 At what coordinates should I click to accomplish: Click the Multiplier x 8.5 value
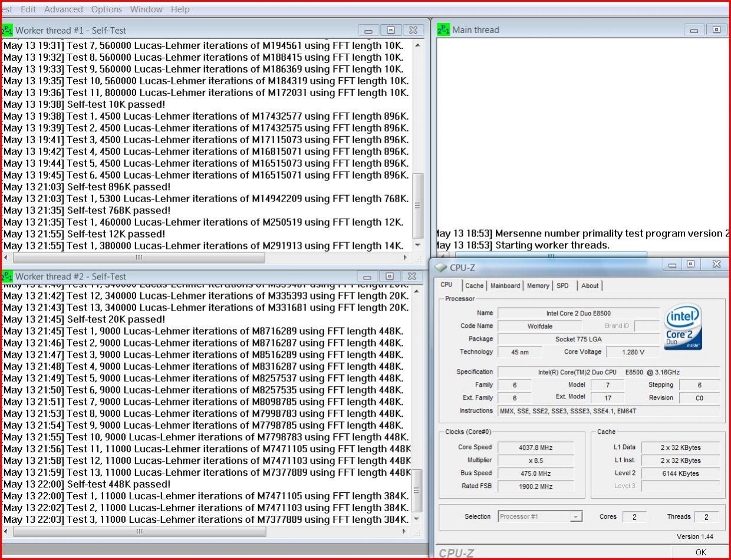coord(535,460)
